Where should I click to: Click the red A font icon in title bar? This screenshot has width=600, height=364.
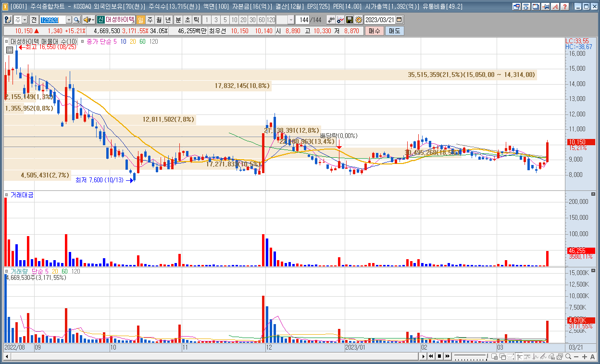(555, 7)
